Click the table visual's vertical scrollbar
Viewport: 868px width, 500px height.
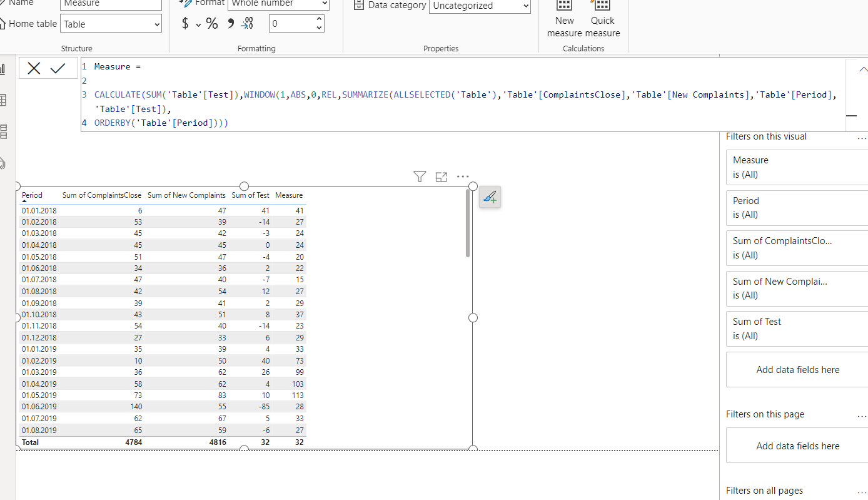pos(468,223)
